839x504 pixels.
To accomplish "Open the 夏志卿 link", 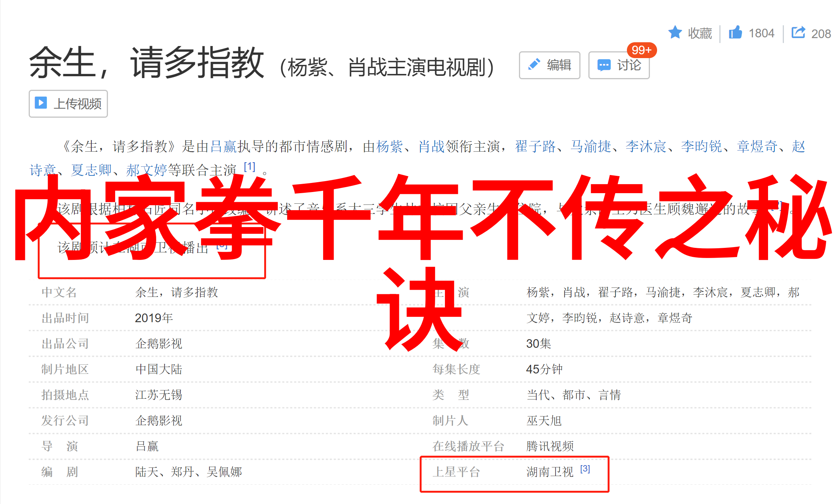I will click(x=91, y=170).
